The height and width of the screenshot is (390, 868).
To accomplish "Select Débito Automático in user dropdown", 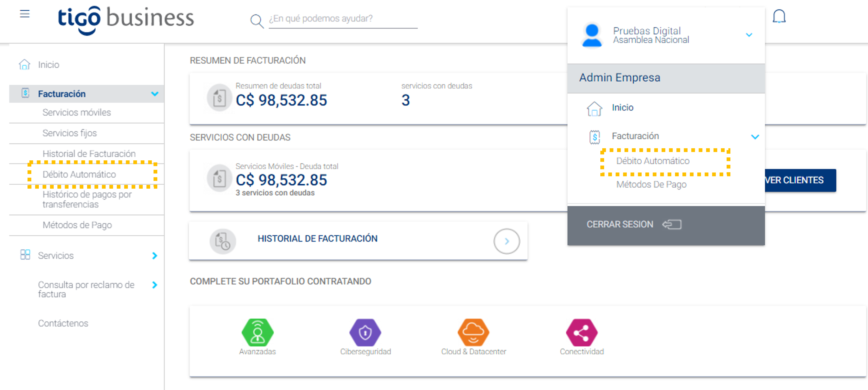I will (653, 161).
